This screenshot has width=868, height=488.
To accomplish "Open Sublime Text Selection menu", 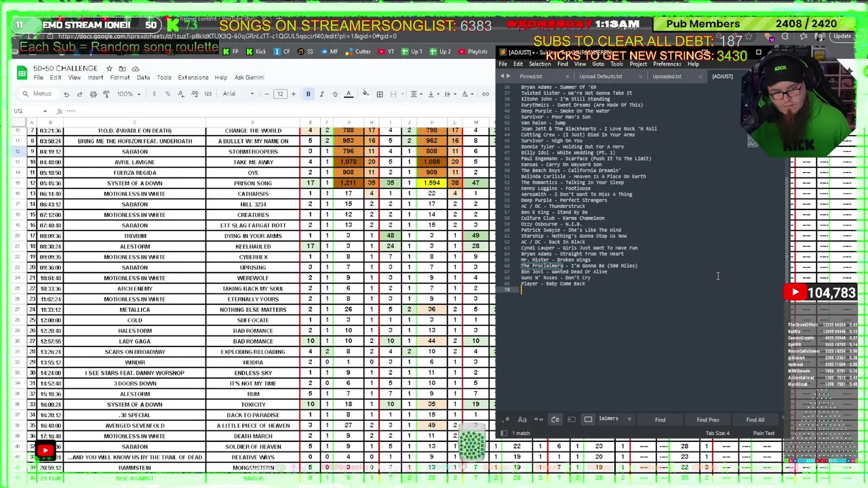I will [x=540, y=64].
